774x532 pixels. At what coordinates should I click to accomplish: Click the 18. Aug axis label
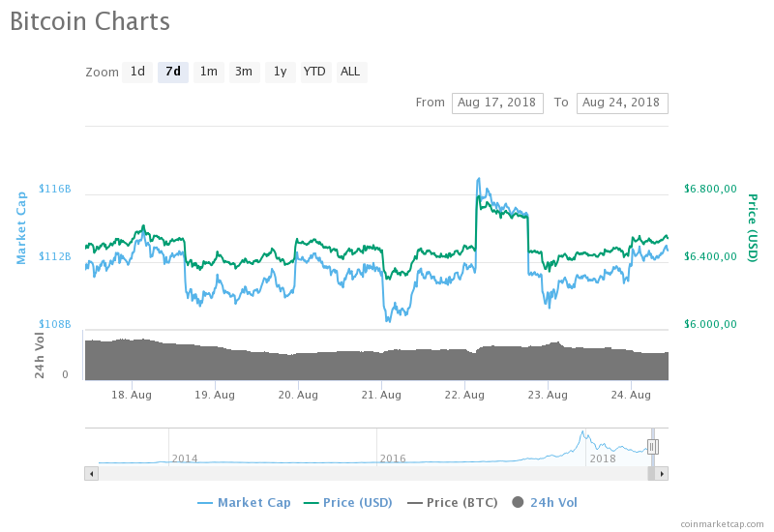pyautogui.click(x=132, y=395)
